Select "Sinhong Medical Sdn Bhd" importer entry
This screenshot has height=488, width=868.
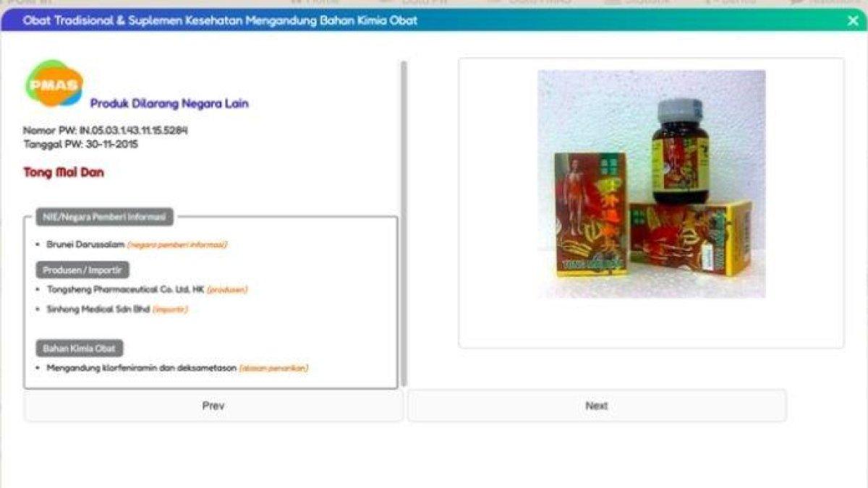click(x=98, y=309)
